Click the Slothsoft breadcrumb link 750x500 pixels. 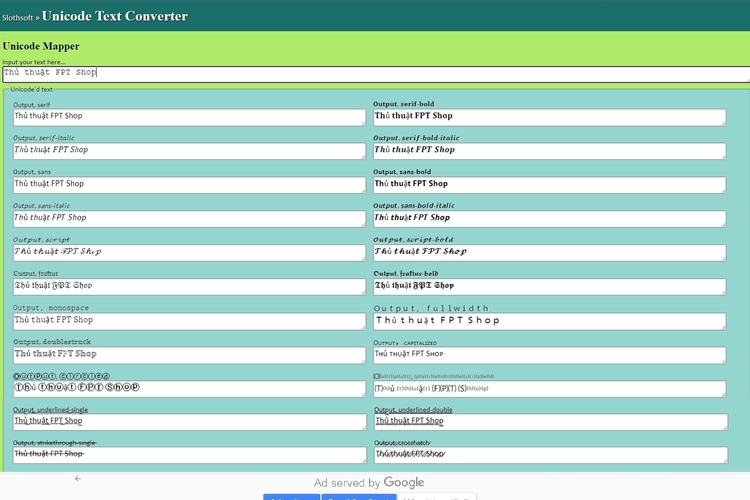coord(17,18)
